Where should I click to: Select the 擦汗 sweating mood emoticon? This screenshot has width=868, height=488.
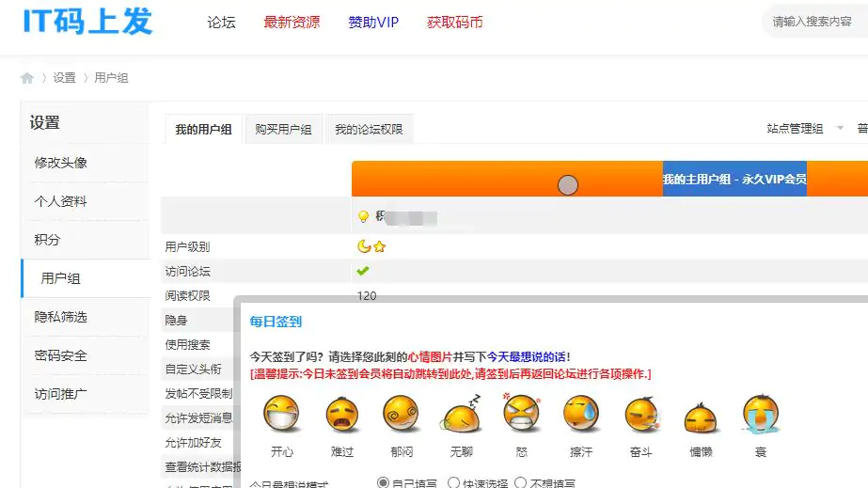coord(581,414)
